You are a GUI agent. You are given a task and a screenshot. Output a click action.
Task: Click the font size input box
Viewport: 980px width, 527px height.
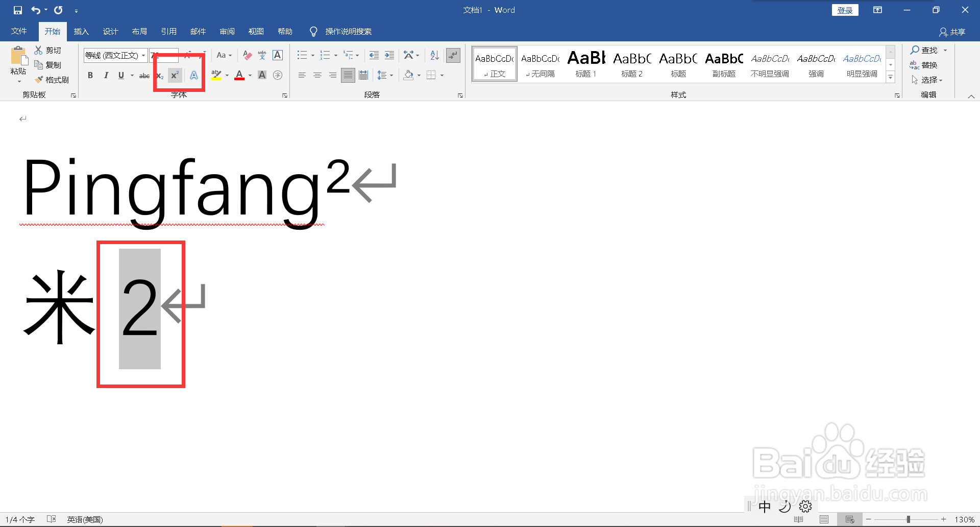164,55
